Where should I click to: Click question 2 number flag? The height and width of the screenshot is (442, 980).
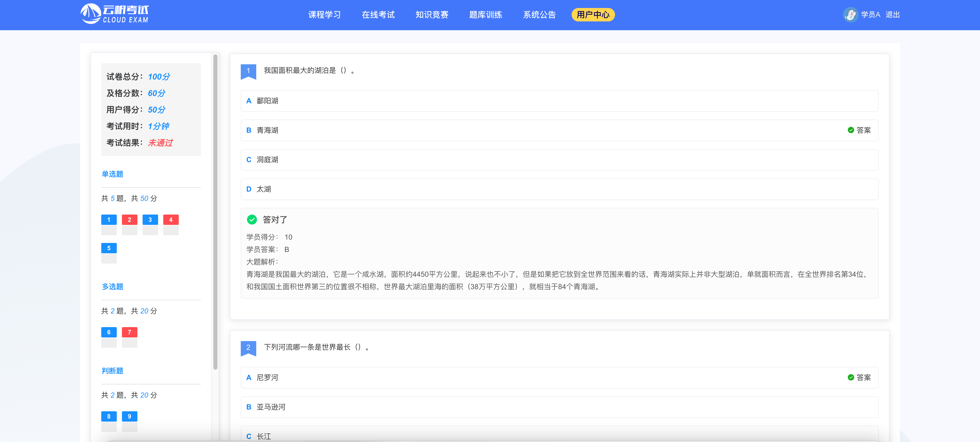pos(248,349)
